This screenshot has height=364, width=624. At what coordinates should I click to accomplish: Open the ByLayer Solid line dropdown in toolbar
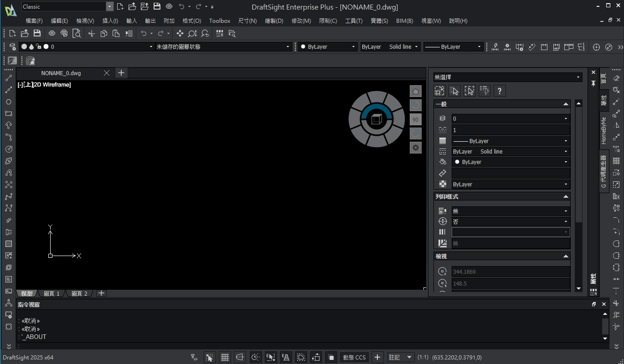[390, 46]
